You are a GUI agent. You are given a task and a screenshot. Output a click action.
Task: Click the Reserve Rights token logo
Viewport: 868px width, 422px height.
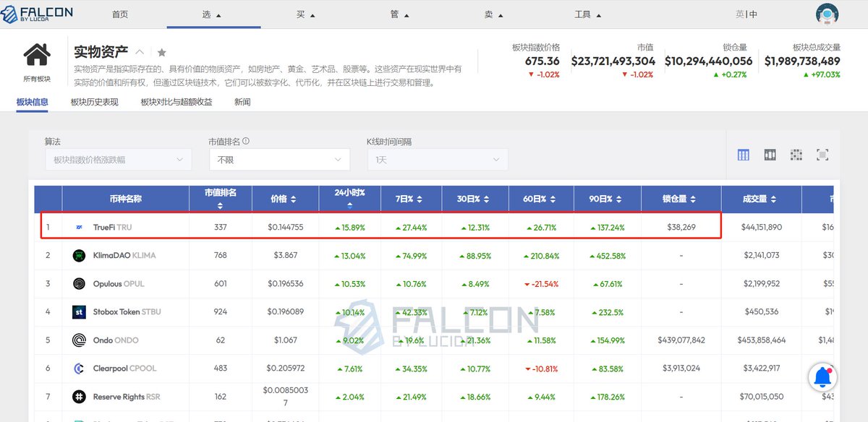coord(80,397)
